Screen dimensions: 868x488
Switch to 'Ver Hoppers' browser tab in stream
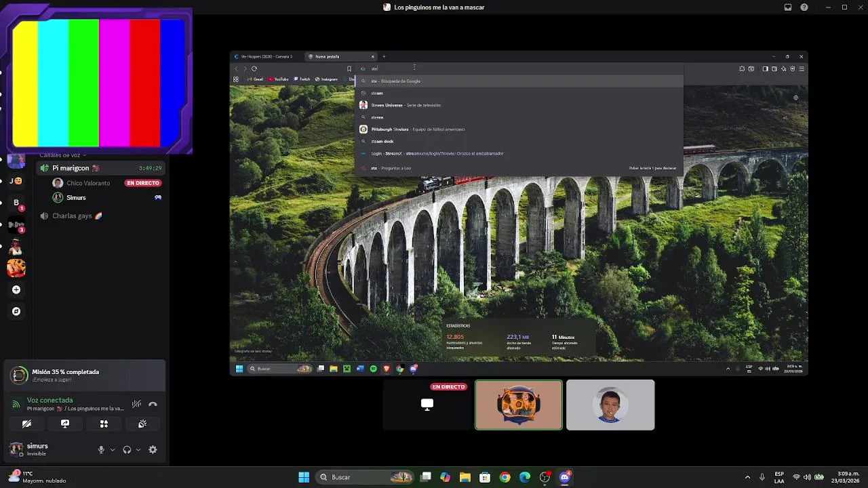[268, 56]
